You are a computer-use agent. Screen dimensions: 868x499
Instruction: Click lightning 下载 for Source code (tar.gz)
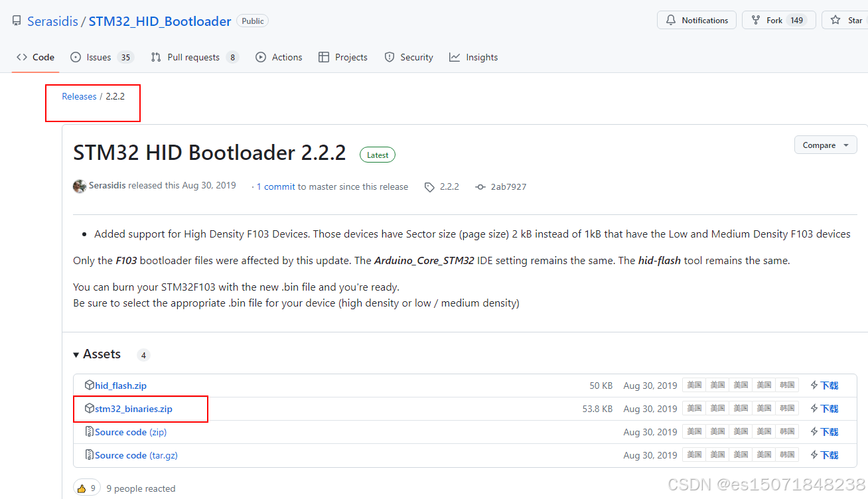tap(824, 455)
